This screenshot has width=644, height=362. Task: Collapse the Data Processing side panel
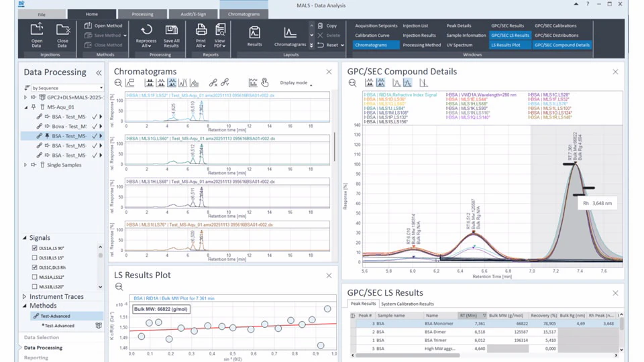click(x=99, y=72)
